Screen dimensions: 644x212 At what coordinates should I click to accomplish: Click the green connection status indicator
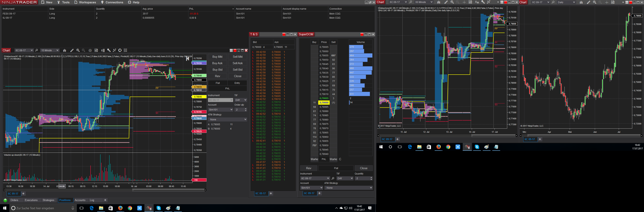pyautogui.click(x=5, y=200)
